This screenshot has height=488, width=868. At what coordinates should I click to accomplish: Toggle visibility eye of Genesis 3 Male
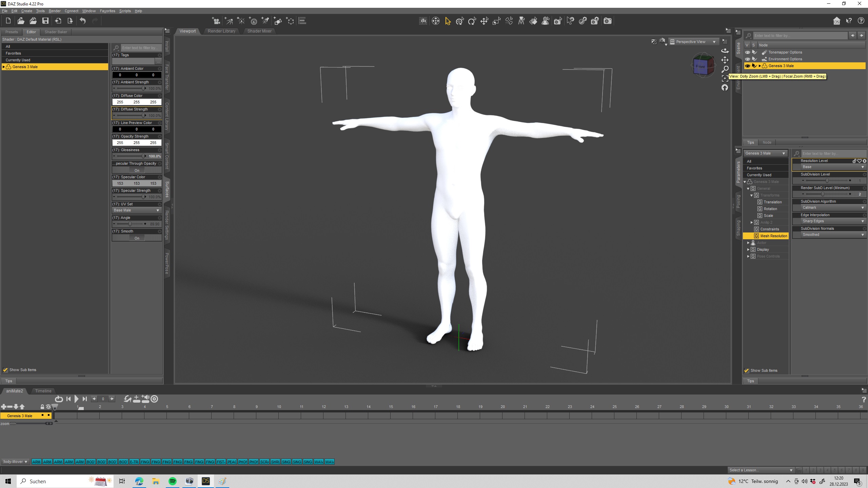tap(747, 66)
